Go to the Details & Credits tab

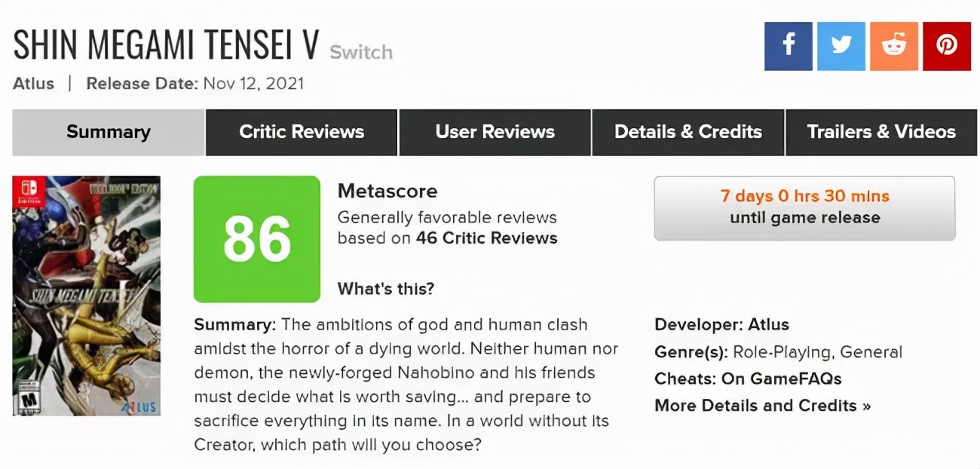[688, 132]
